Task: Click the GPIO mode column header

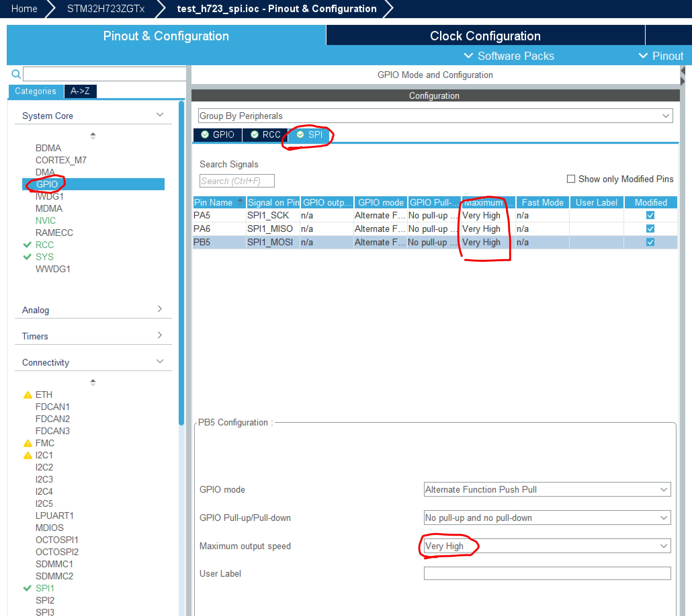Action: coord(381,203)
